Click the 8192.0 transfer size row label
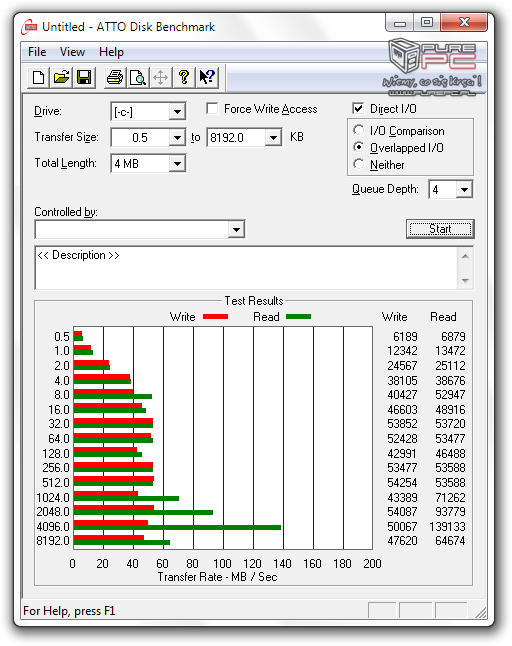Image resolution: width=512 pixels, height=646 pixels. click(x=53, y=541)
